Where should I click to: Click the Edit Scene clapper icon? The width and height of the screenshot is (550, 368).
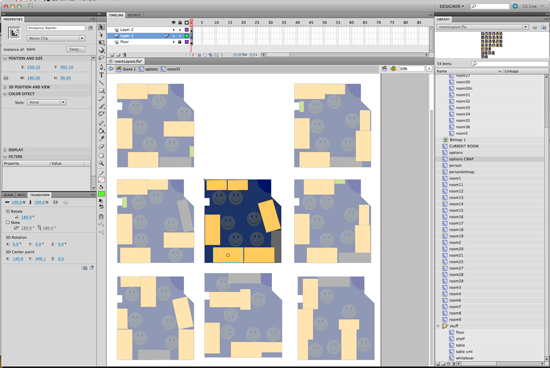point(384,68)
